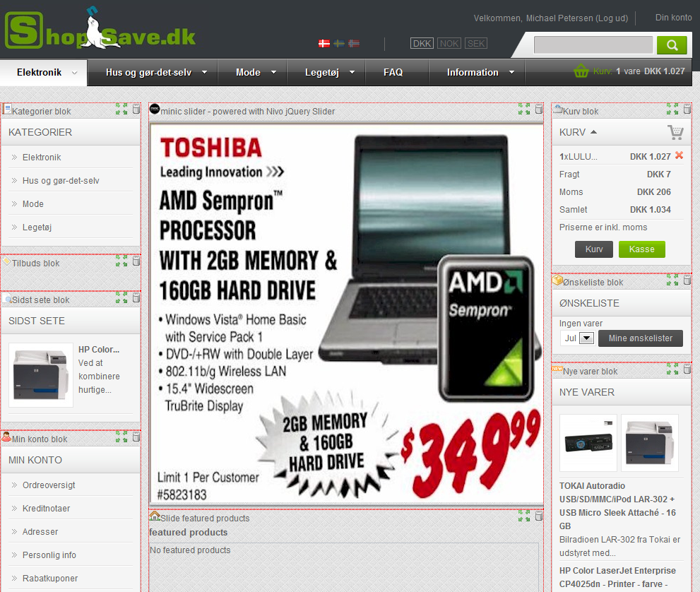Click Mine ønskelister button
700x592 pixels.
click(641, 338)
